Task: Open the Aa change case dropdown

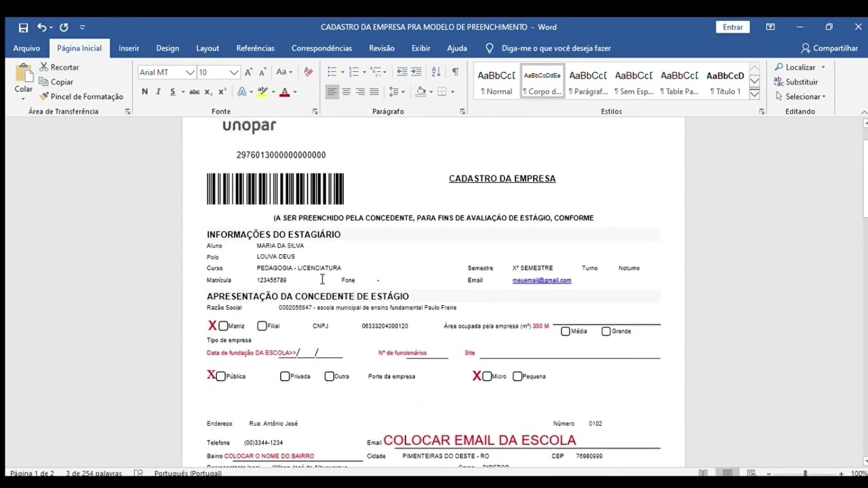Action: (x=283, y=72)
